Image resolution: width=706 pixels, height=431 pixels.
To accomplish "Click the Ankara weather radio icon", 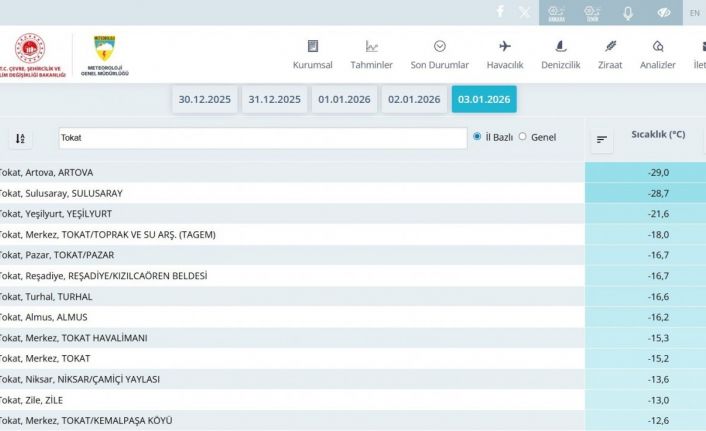I will [558, 12].
